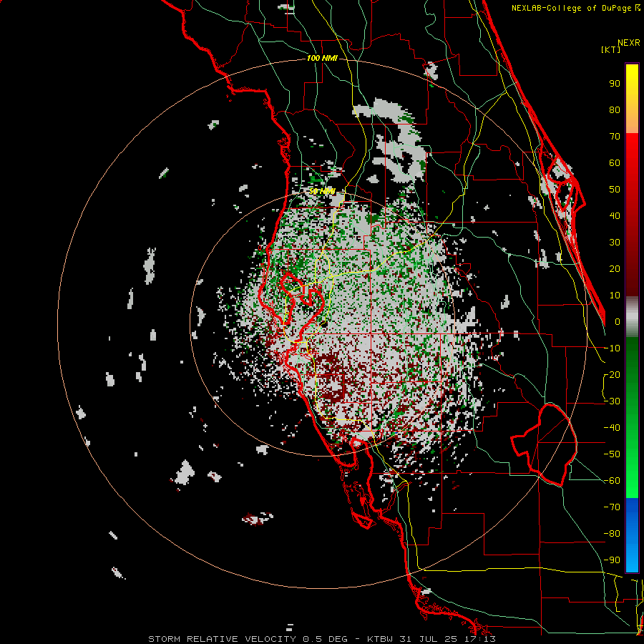Select the 0 value on the velocity scale
This screenshot has width=644, height=644.
618,321
